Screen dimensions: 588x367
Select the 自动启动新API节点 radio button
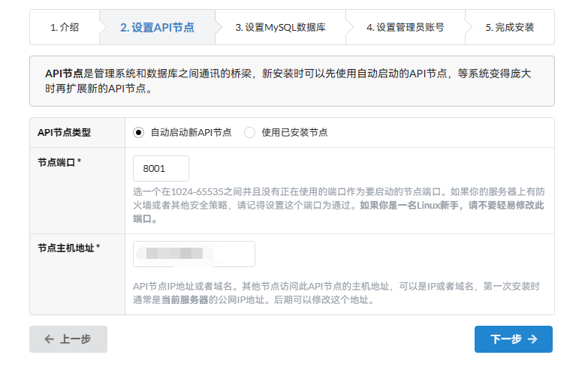point(138,132)
